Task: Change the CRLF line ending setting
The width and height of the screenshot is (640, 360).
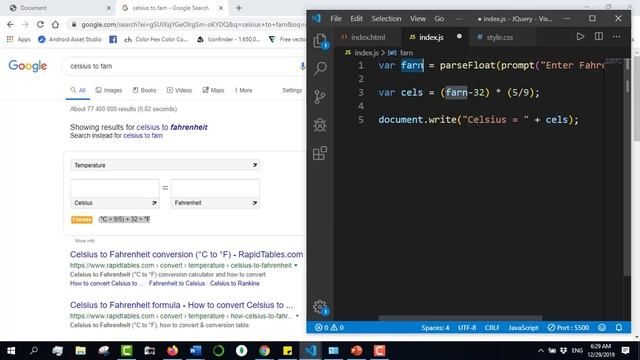Action: (x=492, y=327)
